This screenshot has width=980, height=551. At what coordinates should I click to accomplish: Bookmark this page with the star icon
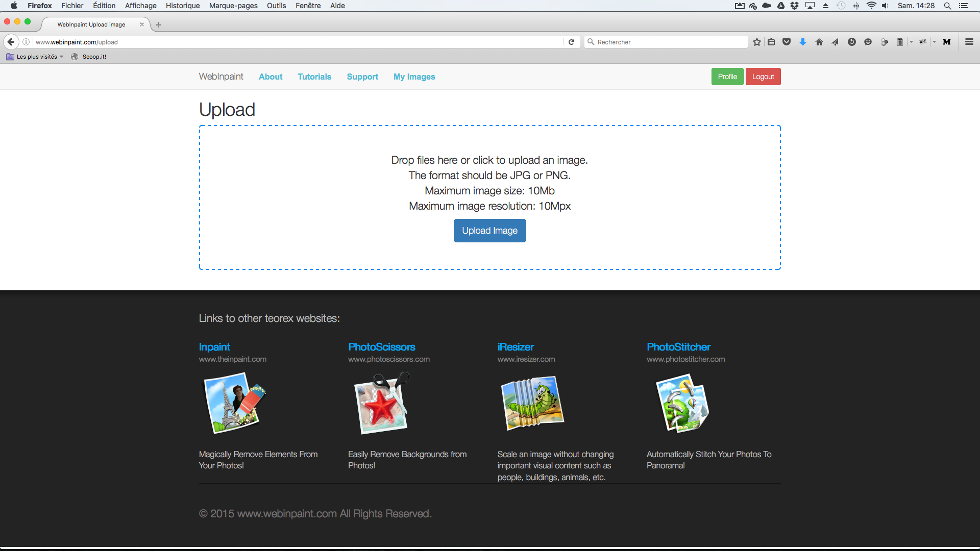click(757, 42)
